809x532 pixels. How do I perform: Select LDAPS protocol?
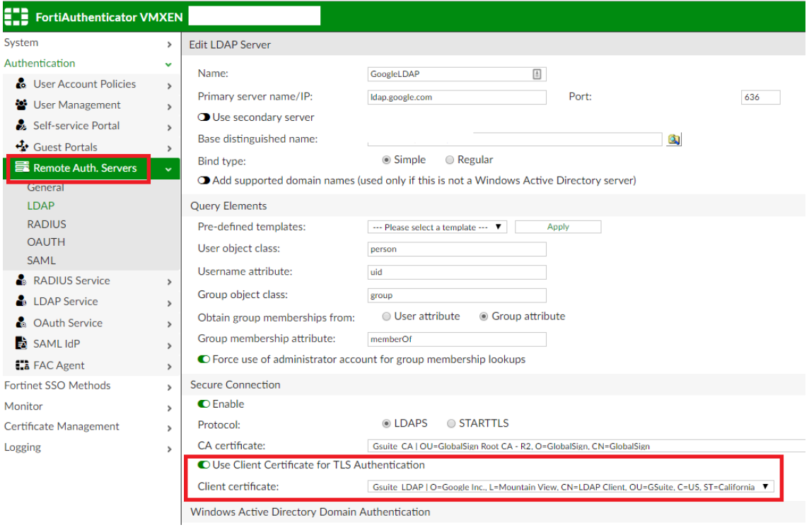[x=386, y=424]
